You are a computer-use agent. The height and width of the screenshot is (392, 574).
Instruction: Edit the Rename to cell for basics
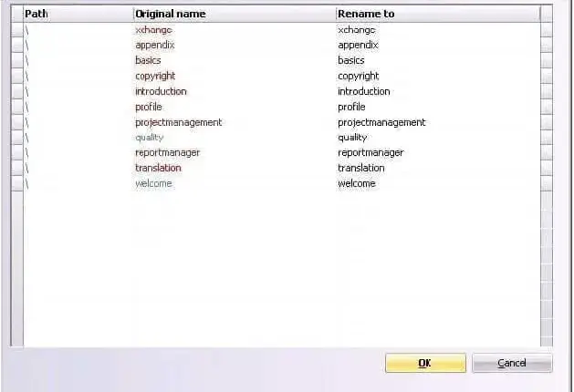coord(438,60)
